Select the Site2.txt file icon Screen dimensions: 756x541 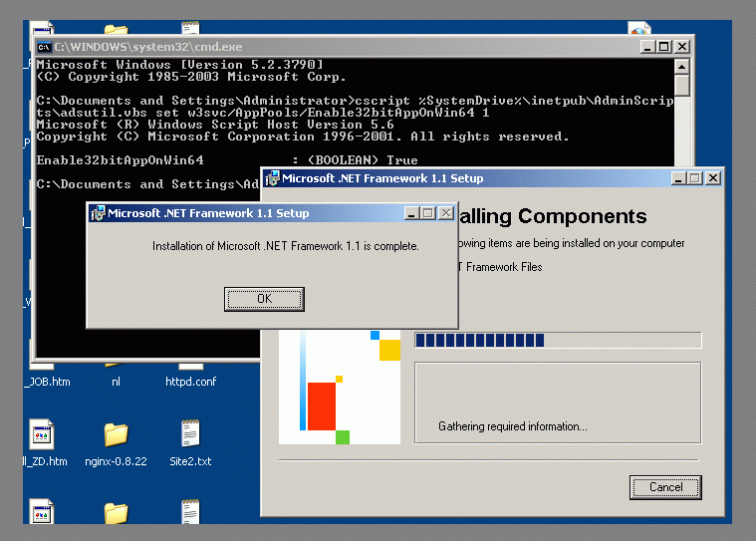click(x=190, y=433)
